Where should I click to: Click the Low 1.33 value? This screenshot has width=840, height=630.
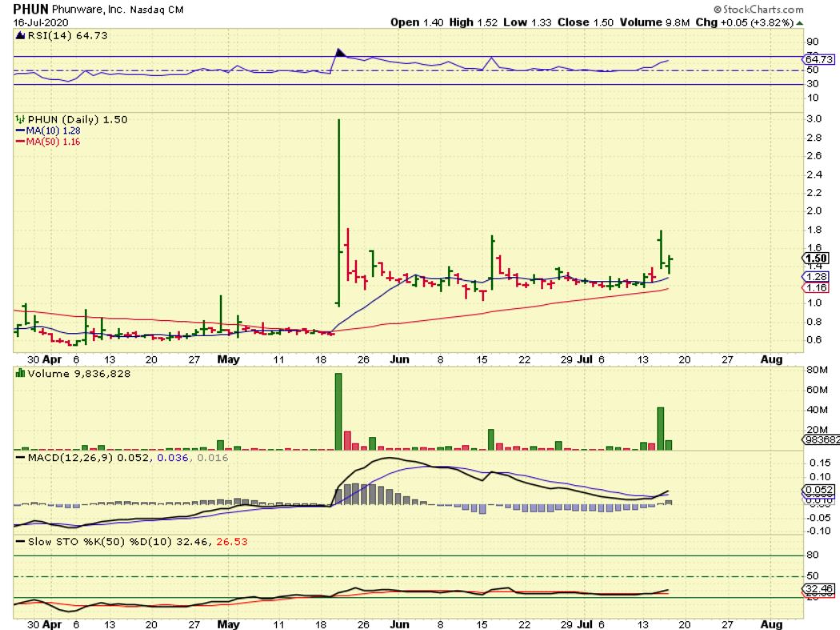(527, 22)
